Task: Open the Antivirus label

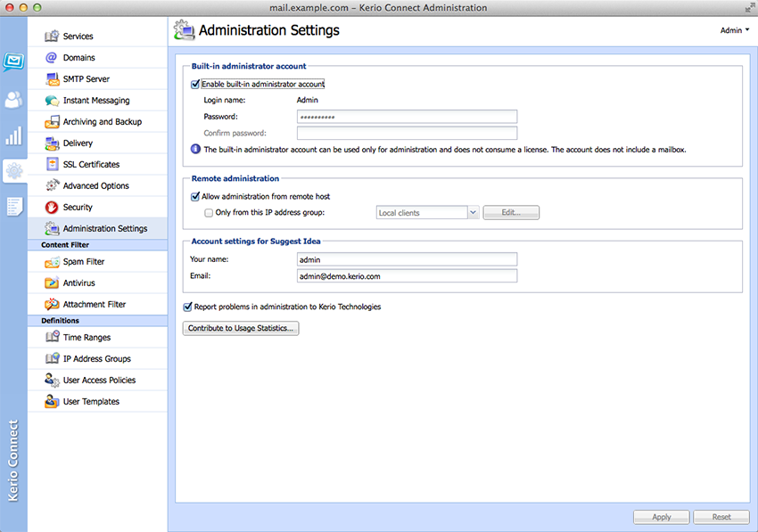Action: click(x=78, y=283)
